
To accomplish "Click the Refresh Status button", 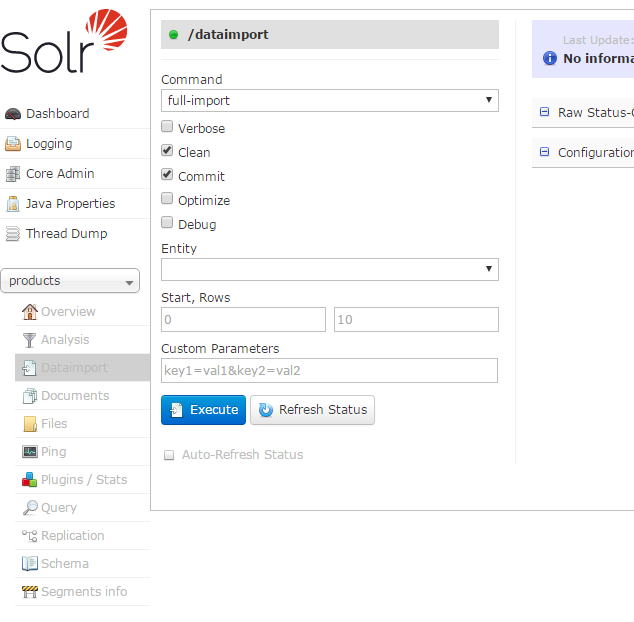I will pos(312,410).
